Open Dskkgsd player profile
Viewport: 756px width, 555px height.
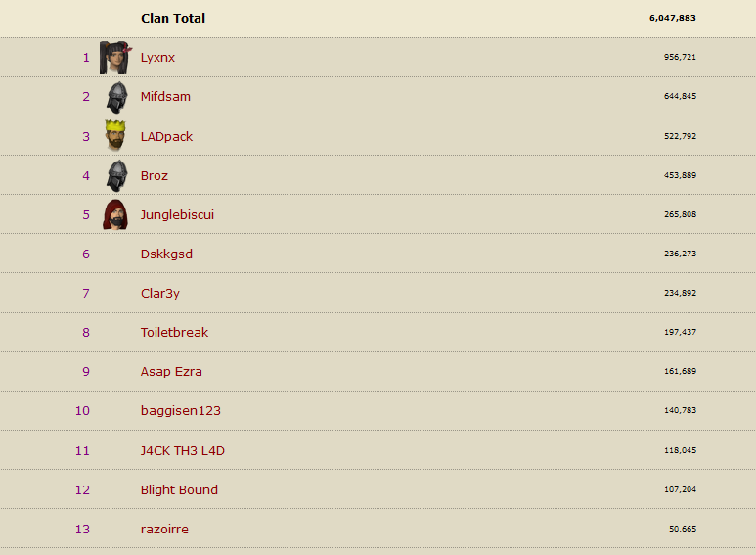click(166, 254)
